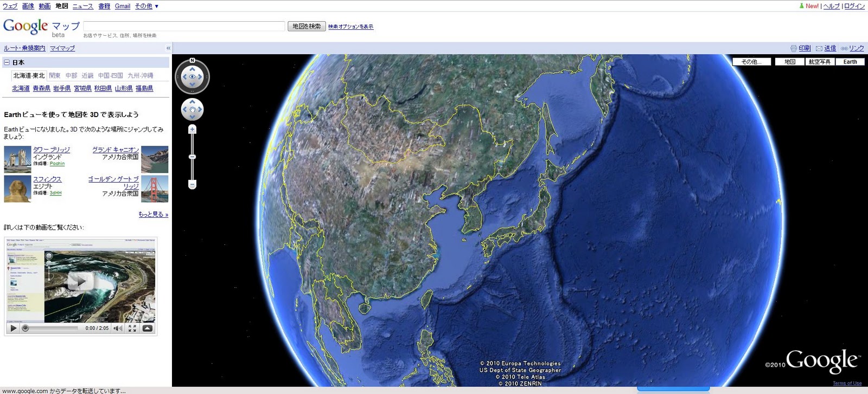Click the 地図を検索 search button

(x=307, y=26)
